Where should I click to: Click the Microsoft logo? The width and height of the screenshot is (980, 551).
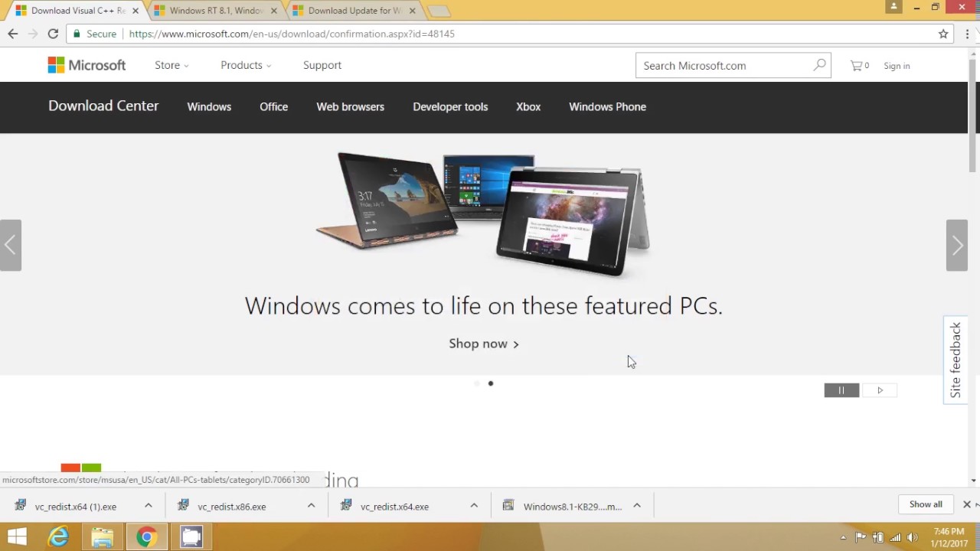(87, 65)
